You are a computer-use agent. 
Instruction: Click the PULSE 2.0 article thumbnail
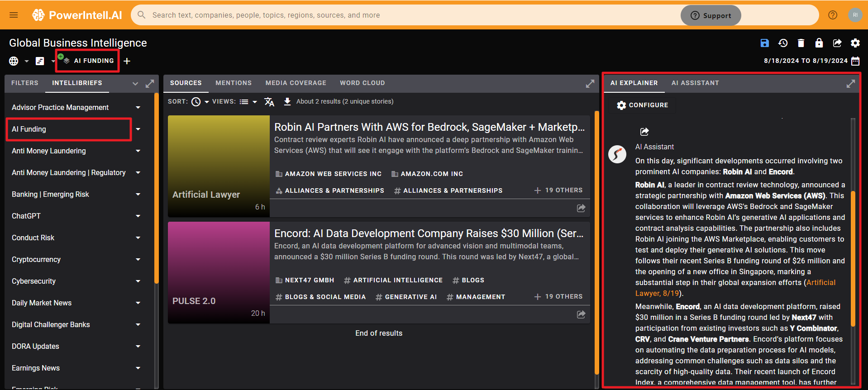pyautogui.click(x=219, y=272)
